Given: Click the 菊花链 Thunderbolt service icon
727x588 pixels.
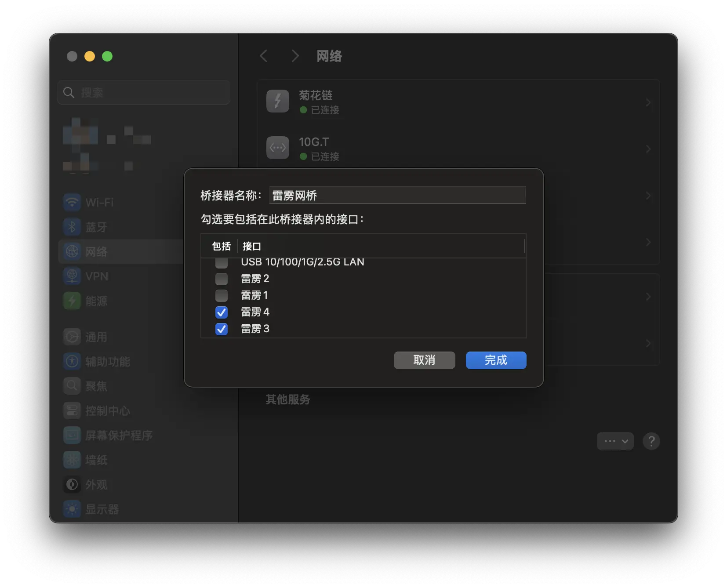Looking at the screenshot, I should (278, 102).
